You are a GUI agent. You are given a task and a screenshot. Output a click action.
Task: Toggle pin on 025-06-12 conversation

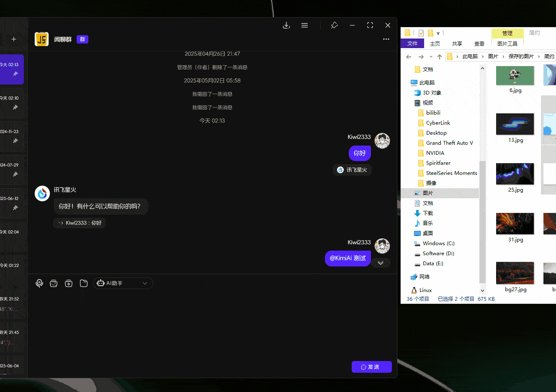click(x=15, y=208)
